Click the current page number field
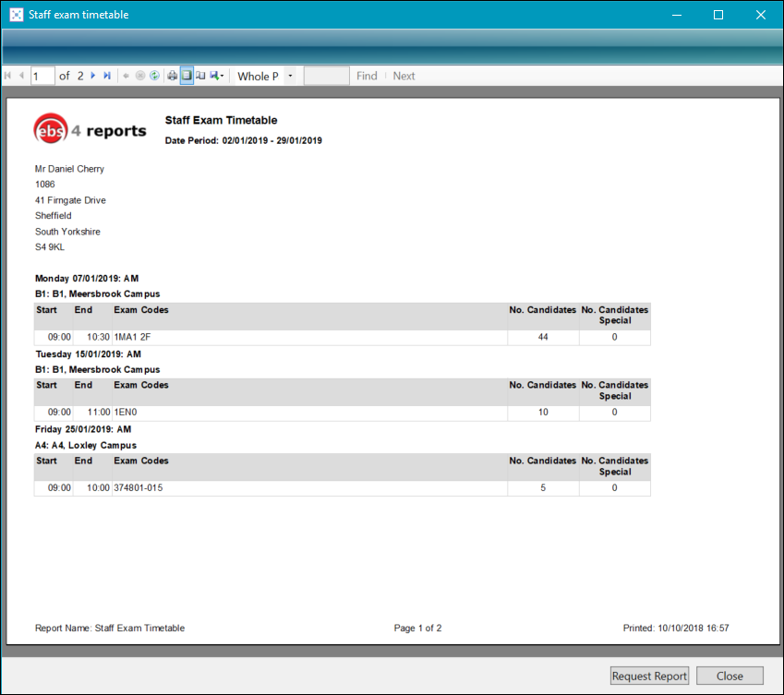784x695 pixels. (42, 76)
